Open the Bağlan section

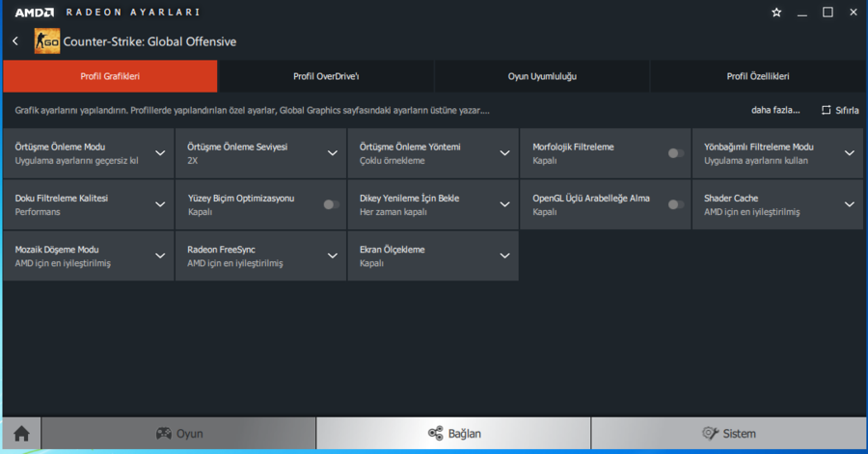pos(453,434)
